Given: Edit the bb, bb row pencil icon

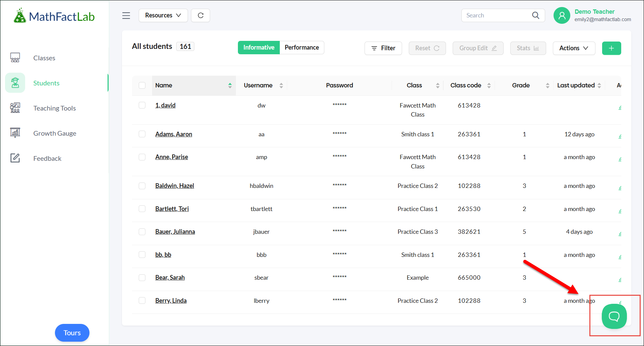Looking at the screenshot, I should [x=620, y=257].
